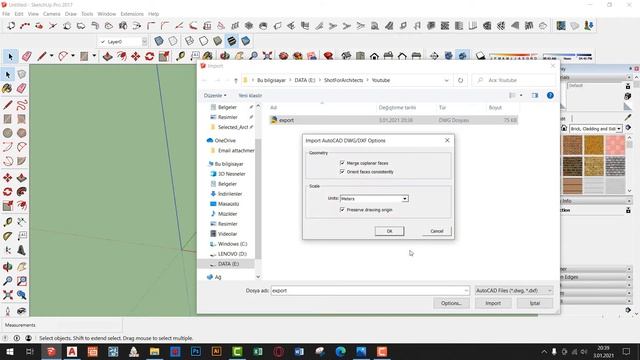Image resolution: width=640 pixels, height=360 pixels.
Task: Open the Draw menu
Action: (x=71, y=14)
